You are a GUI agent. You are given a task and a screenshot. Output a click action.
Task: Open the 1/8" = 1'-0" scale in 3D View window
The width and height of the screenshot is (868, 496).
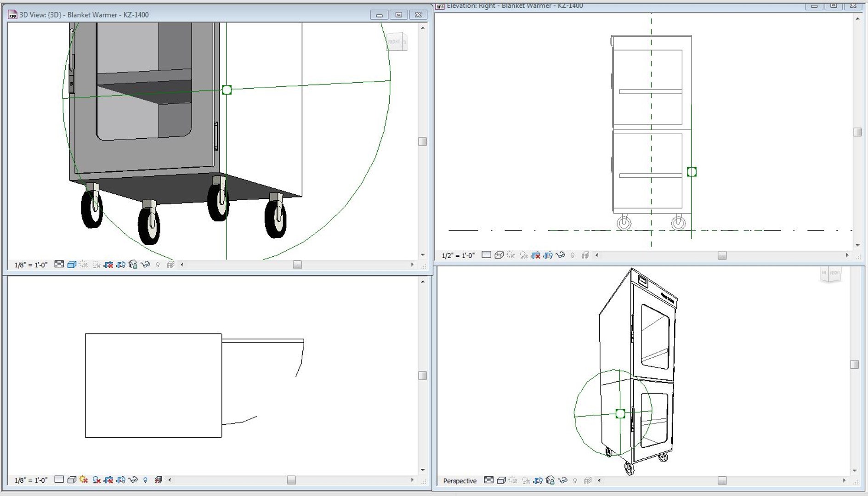tap(31, 265)
